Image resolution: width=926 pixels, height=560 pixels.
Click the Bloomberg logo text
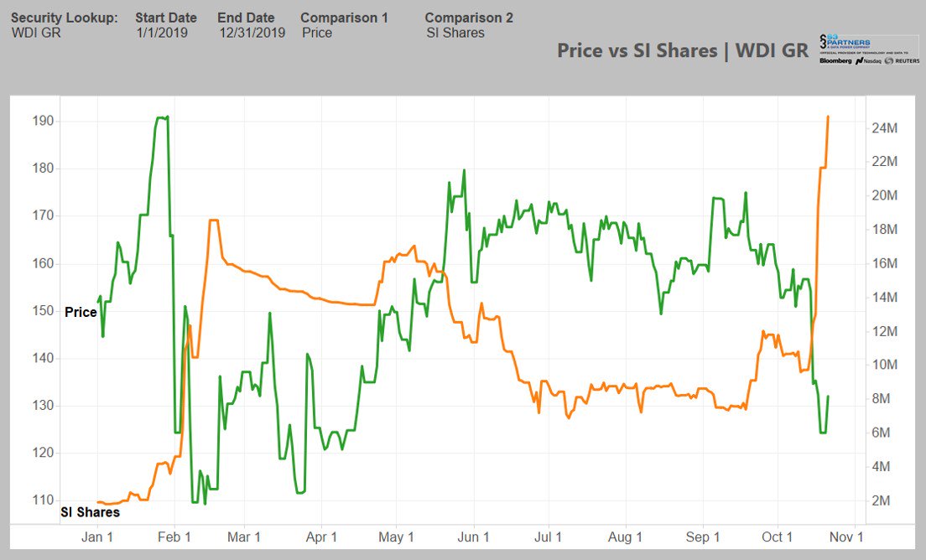pyautogui.click(x=835, y=61)
